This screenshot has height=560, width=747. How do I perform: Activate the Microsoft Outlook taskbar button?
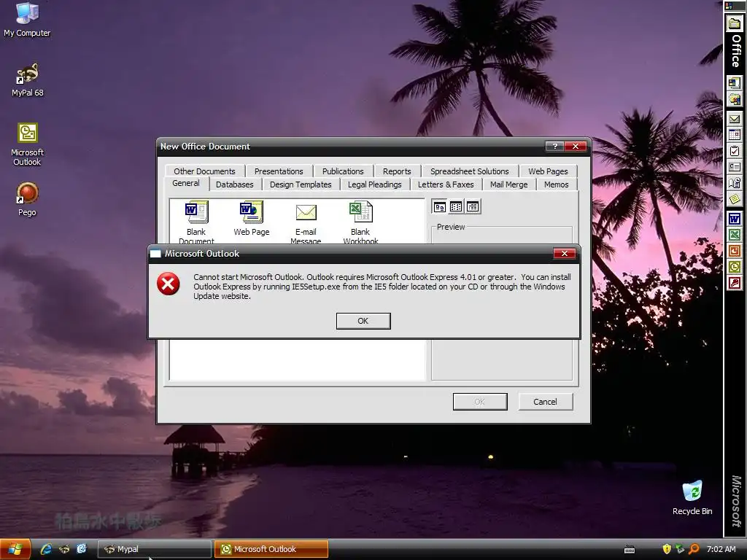pos(271,549)
